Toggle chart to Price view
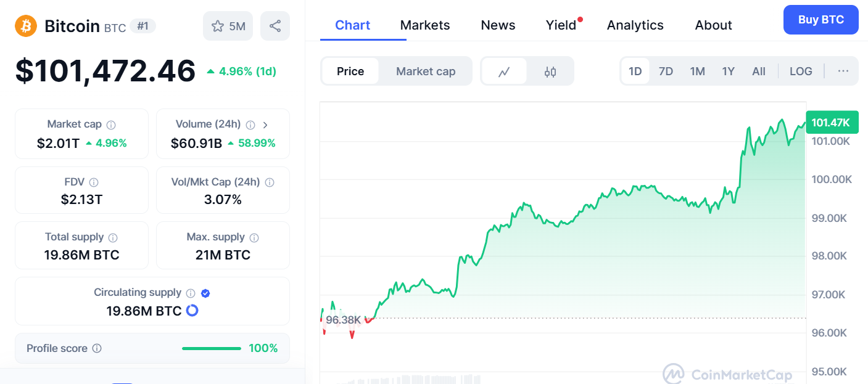The image size is (868, 384). pyautogui.click(x=350, y=71)
